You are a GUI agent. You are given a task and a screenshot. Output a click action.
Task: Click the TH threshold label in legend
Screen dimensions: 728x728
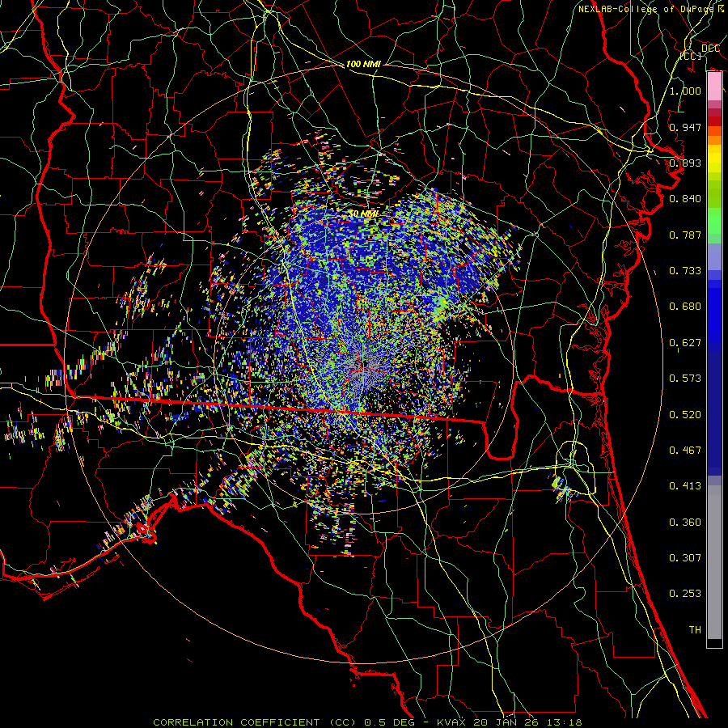click(695, 630)
